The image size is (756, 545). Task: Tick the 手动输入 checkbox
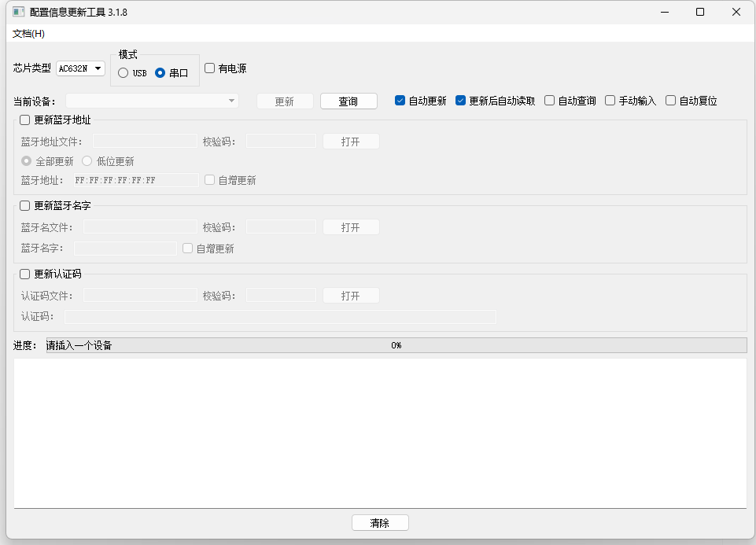(x=610, y=101)
